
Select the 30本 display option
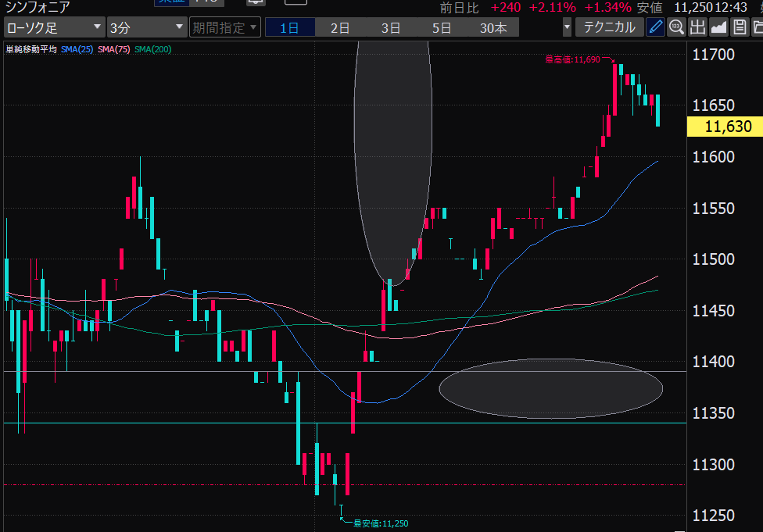(493, 27)
